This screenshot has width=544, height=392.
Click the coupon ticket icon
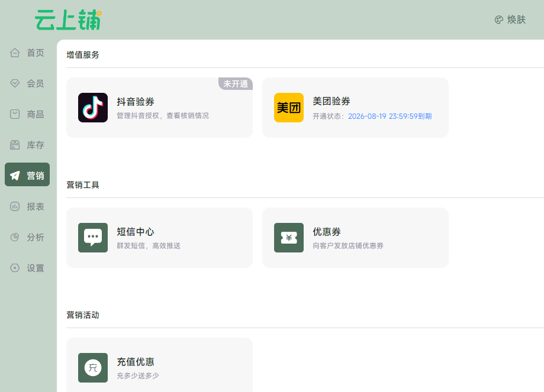click(x=289, y=238)
